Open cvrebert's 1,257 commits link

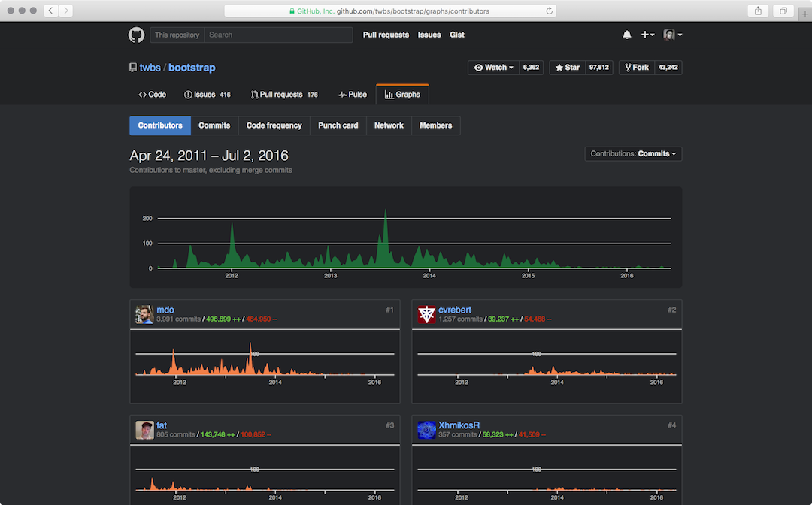(x=460, y=319)
